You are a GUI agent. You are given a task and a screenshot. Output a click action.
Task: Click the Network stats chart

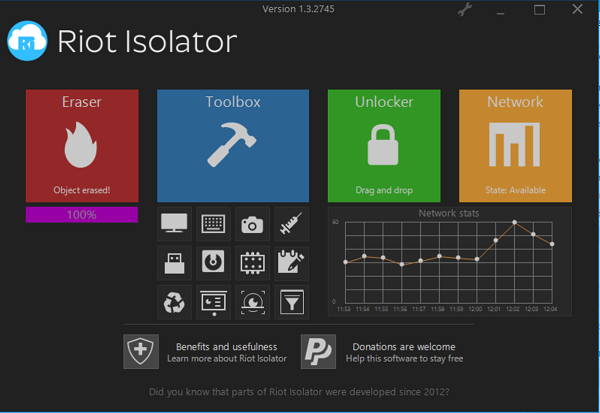tap(450, 262)
